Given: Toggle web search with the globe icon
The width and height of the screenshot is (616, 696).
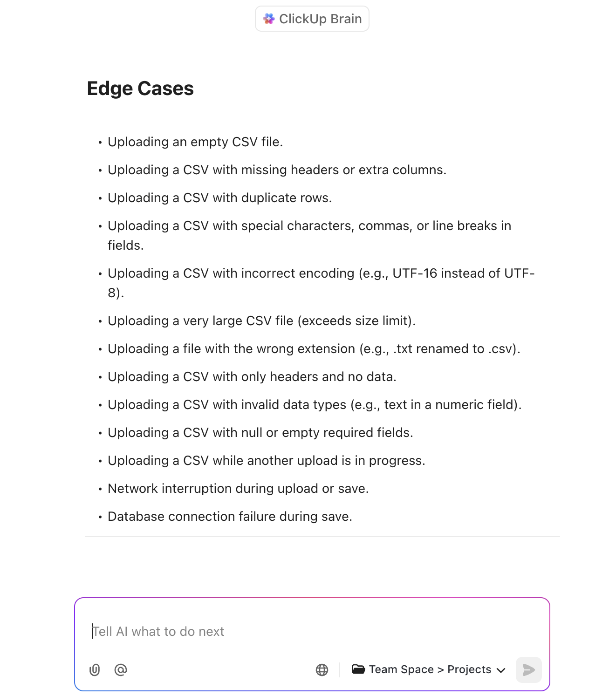Looking at the screenshot, I should pos(322,670).
